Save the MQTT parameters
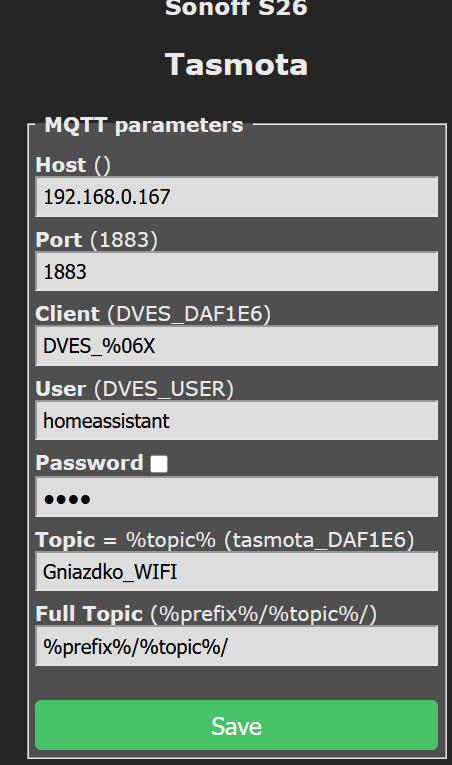 [236, 725]
